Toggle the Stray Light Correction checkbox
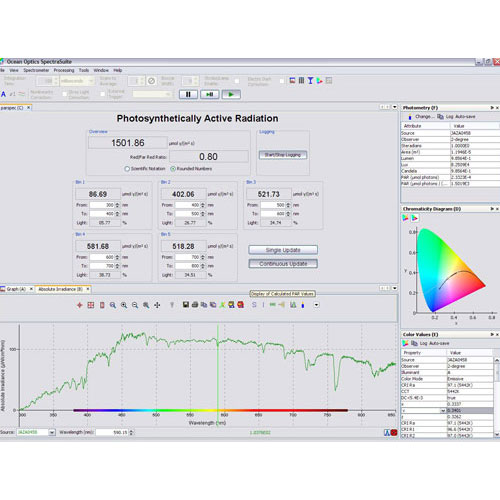This screenshot has width=500, height=500. [103, 94]
